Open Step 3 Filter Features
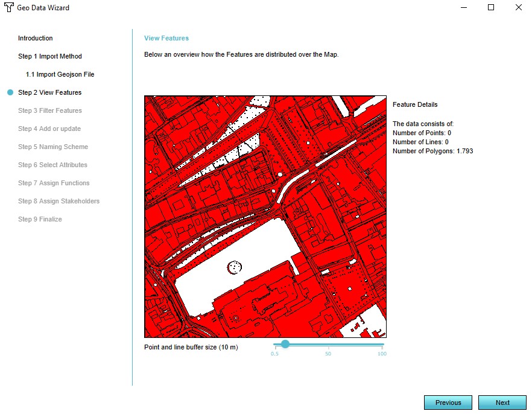The image size is (532, 414). pos(49,110)
